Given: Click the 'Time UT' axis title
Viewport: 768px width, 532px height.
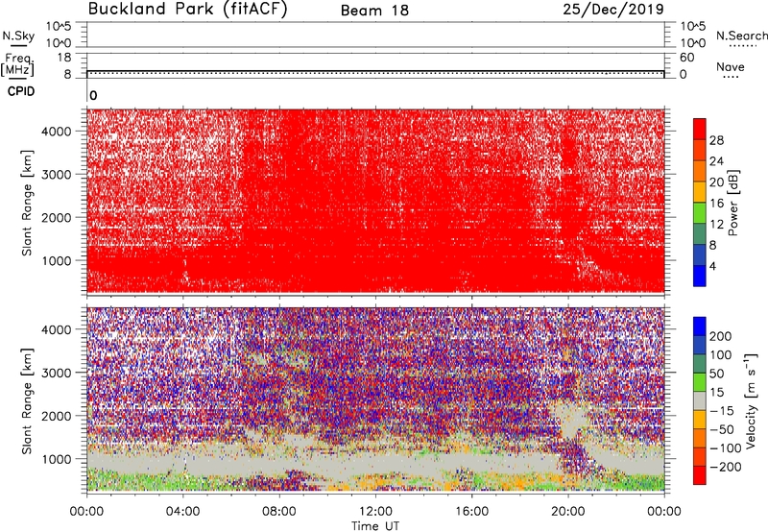Looking at the screenshot, I should pos(375,526).
